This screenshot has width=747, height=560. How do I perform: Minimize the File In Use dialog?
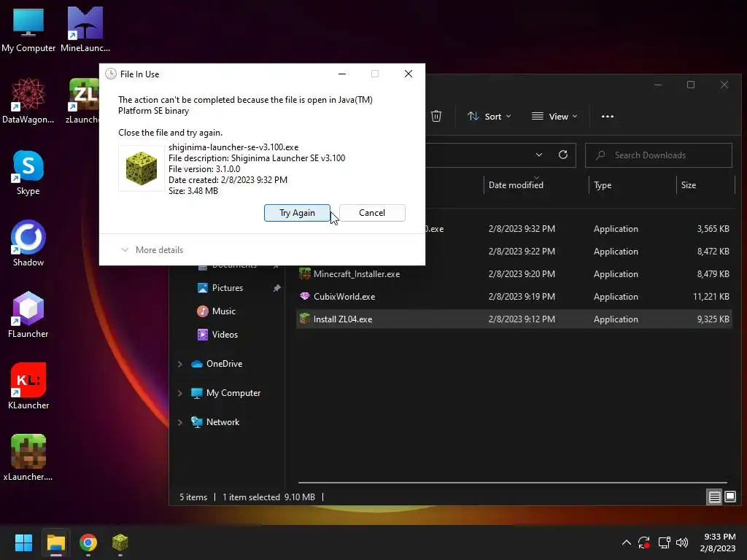point(342,74)
